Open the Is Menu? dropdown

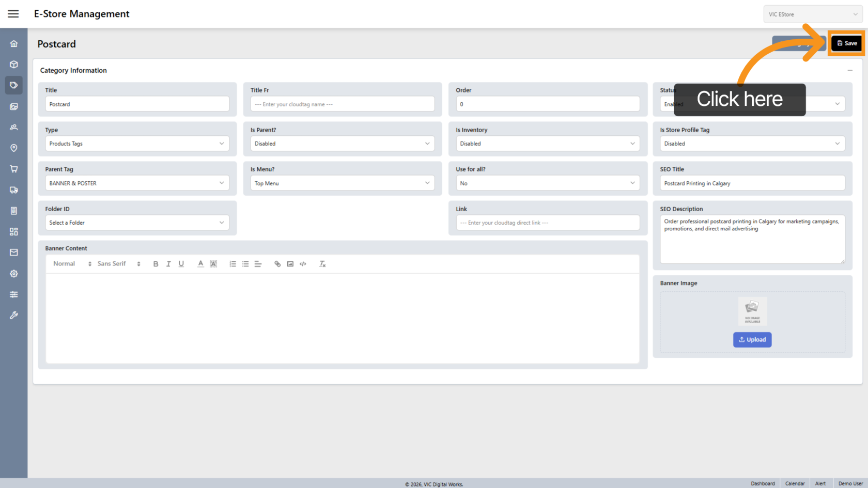pyautogui.click(x=342, y=183)
